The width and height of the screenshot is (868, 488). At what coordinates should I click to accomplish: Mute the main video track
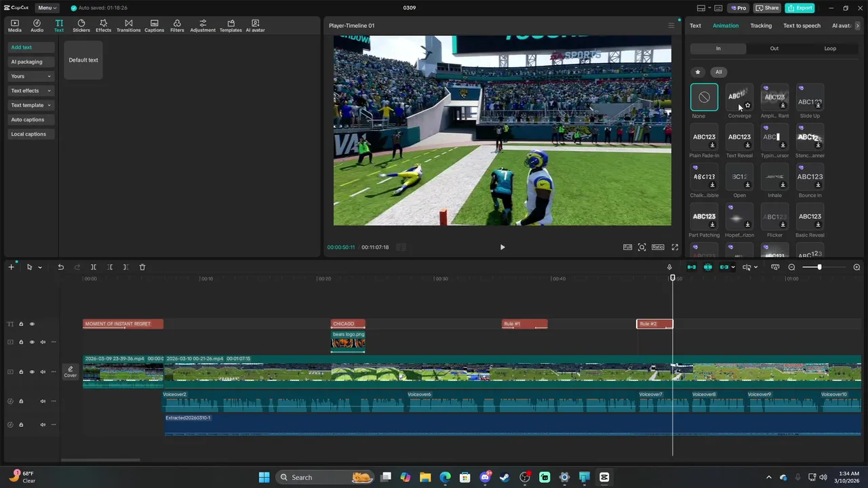coord(43,372)
